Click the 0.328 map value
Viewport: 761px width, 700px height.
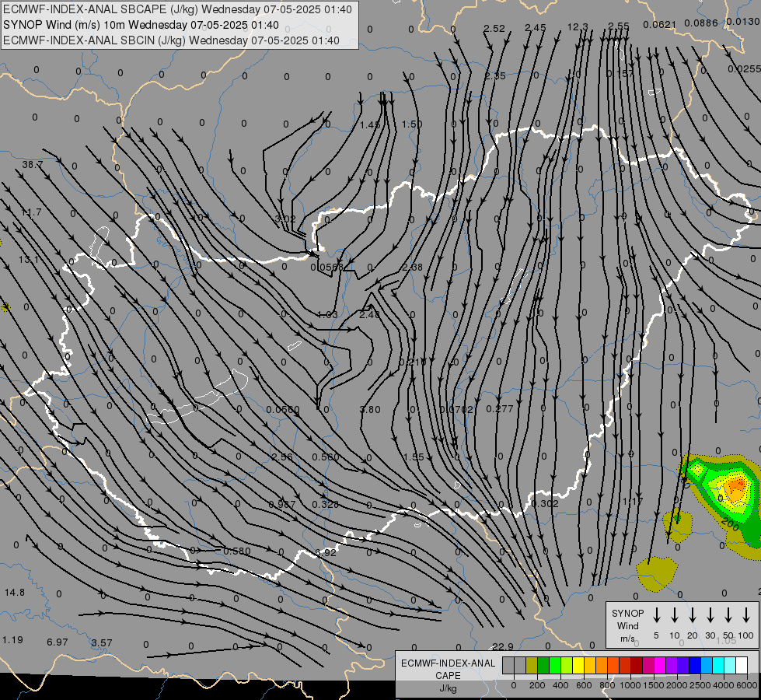pos(325,504)
